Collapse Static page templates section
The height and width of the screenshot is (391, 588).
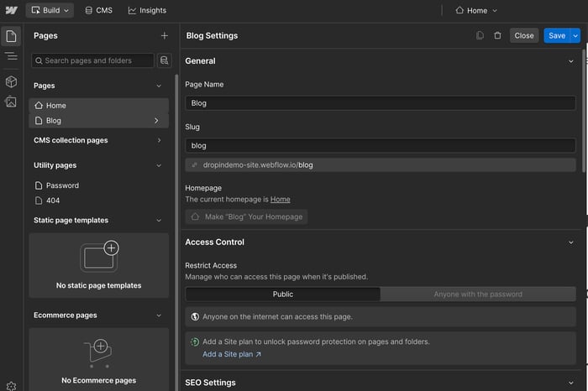click(x=159, y=220)
